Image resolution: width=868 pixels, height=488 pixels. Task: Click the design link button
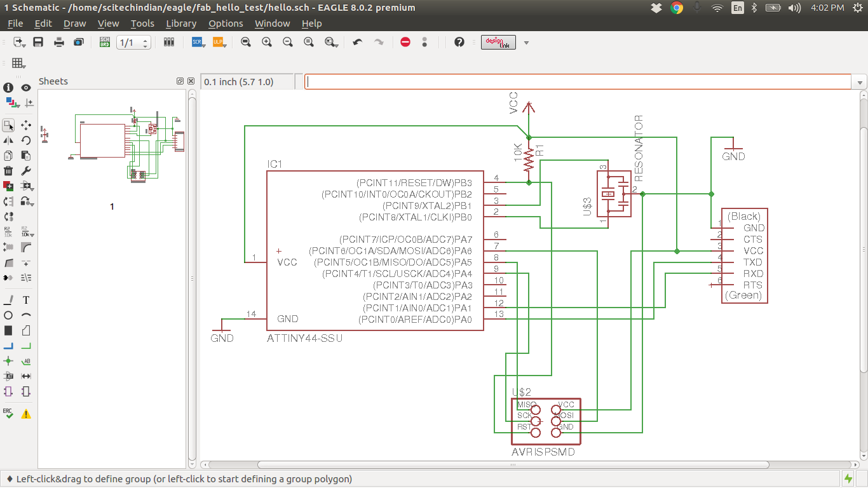[498, 42]
